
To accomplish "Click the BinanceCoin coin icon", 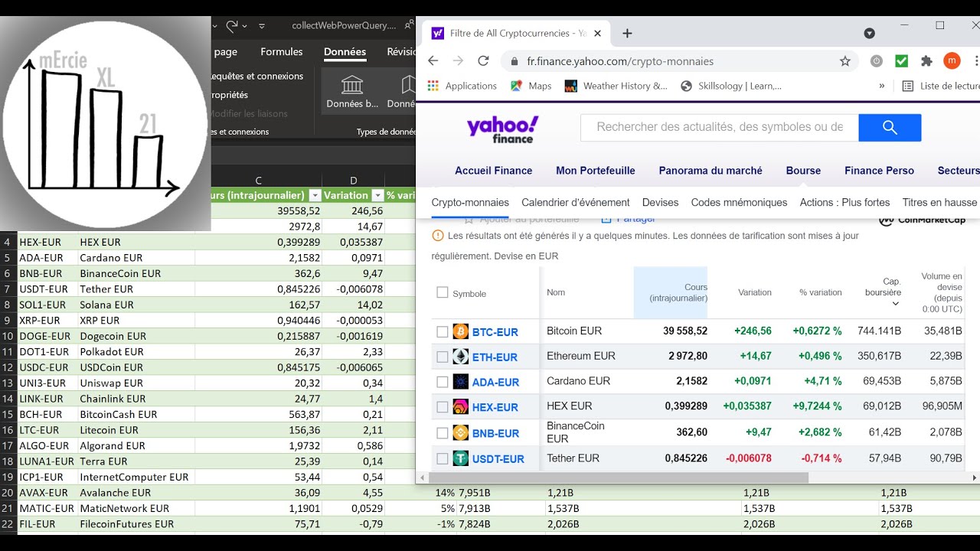I will click(x=461, y=433).
